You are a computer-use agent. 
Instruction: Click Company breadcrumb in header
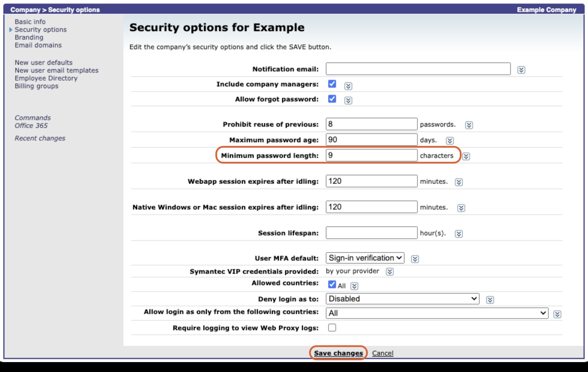[25, 10]
